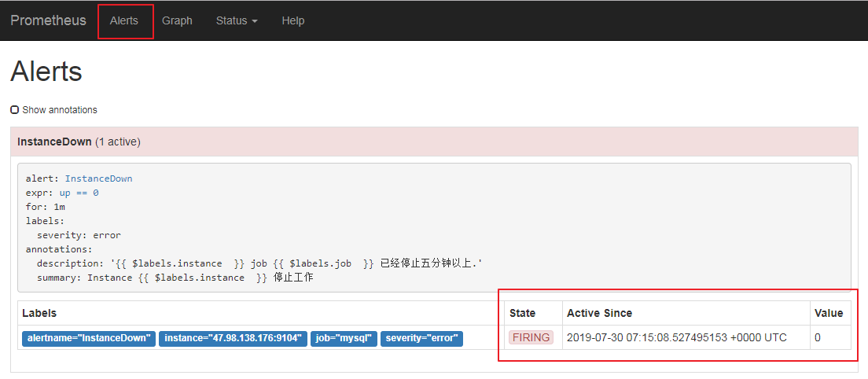Click the alertname="InstanceDown" label badge

tap(89, 338)
